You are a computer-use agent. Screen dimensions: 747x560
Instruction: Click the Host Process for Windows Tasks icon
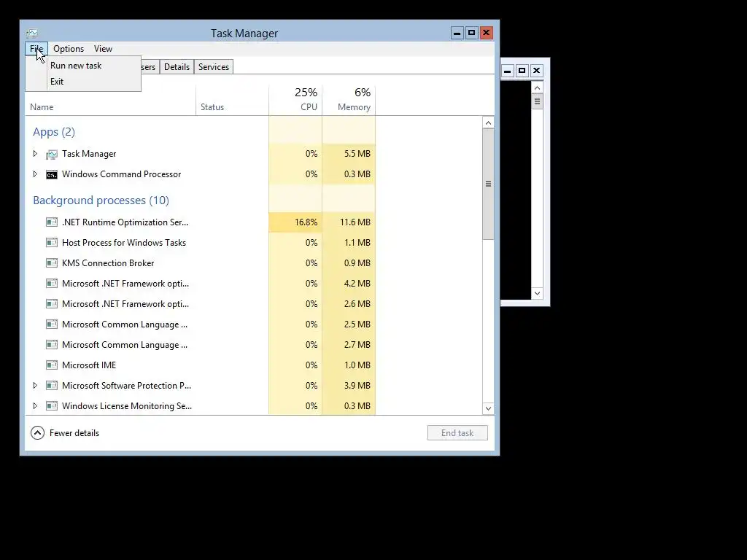[52, 243]
